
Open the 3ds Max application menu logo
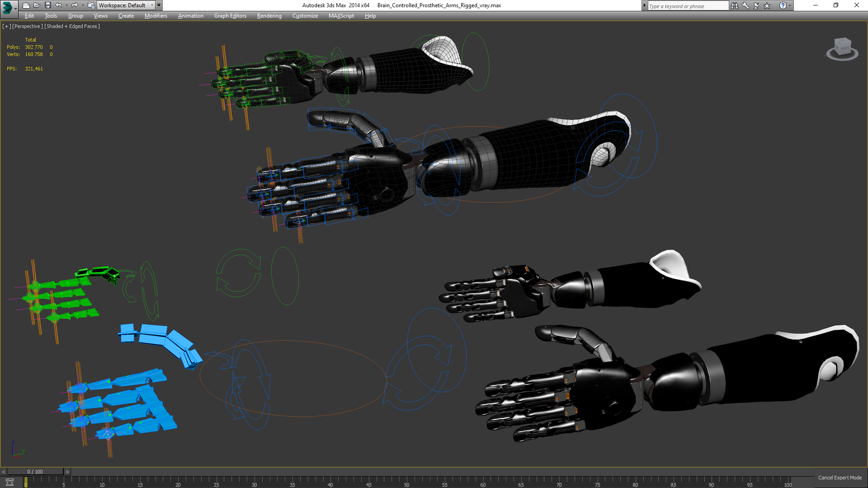pos(8,7)
